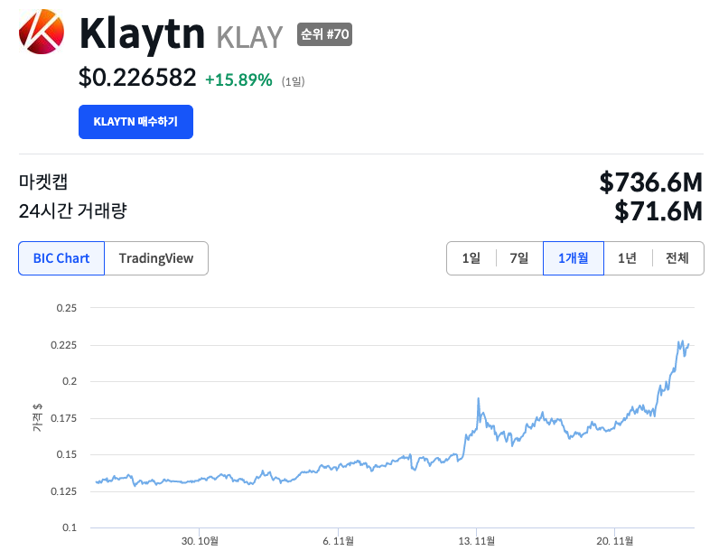Click the KLAYTN 매수하기 buy button
The height and width of the screenshot is (560, 728).
tap(135, 122)
